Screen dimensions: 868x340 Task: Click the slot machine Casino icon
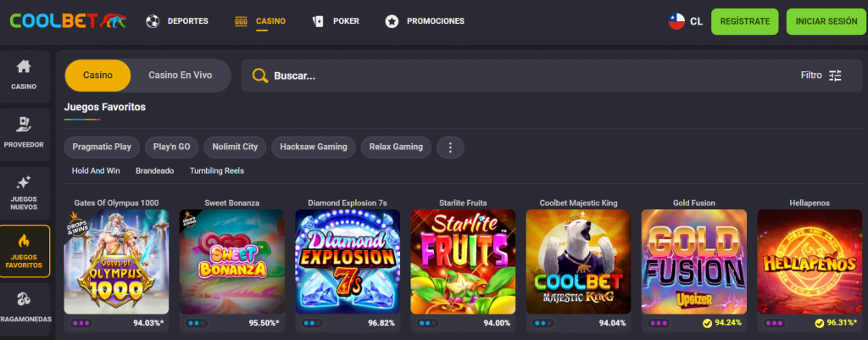pos(241,21)
